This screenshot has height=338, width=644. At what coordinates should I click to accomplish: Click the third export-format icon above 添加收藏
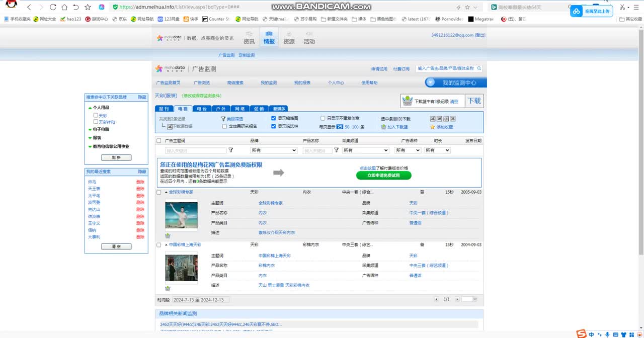pyautogui.click(x=446, y=119)
